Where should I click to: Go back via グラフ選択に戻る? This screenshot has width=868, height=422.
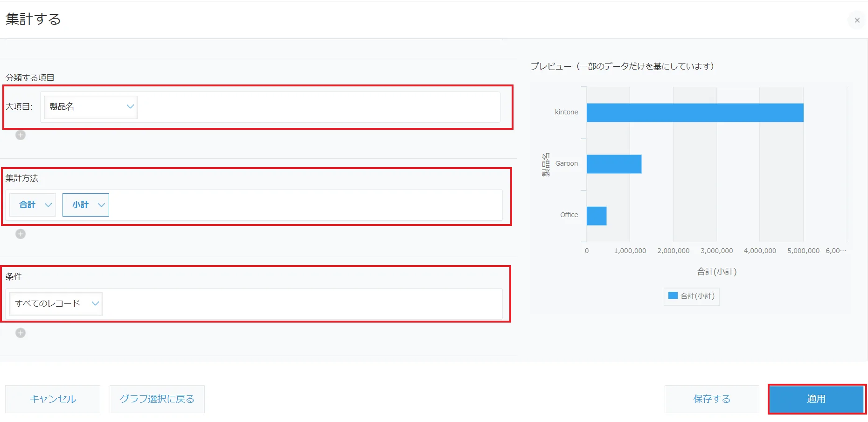pos(157,399)
